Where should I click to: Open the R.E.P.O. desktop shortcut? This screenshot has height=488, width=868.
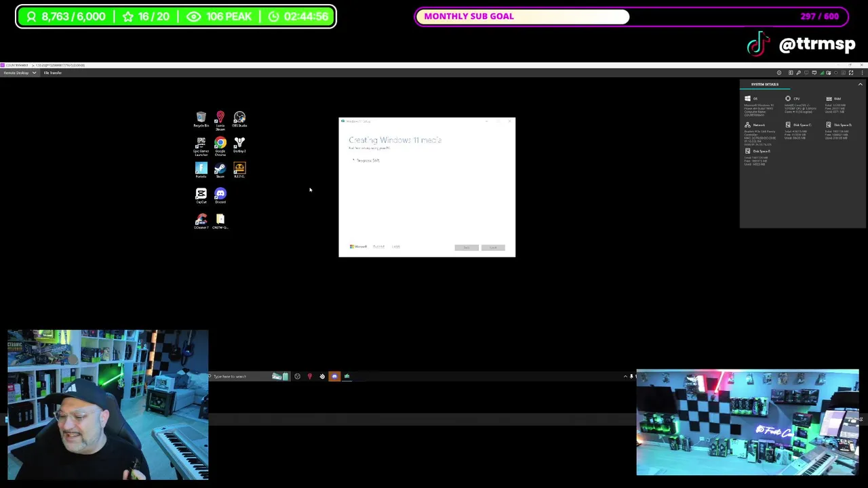[x=239, y=169]
